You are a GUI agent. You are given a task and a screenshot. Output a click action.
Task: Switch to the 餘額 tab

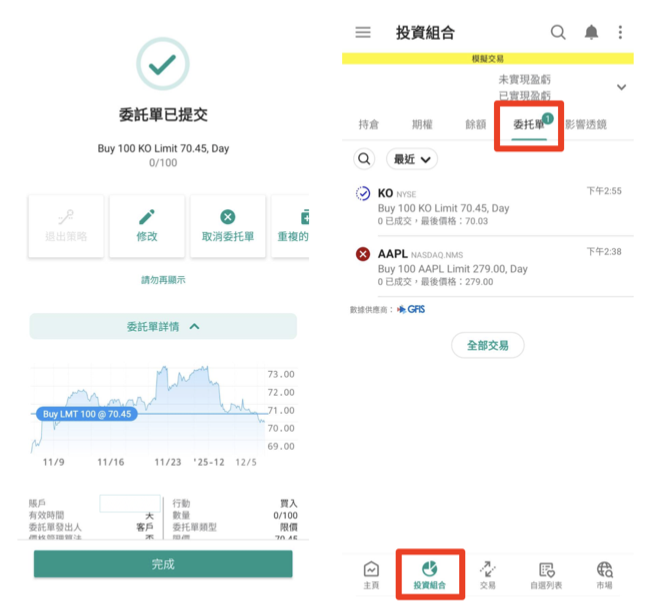(x=476, y=124)
